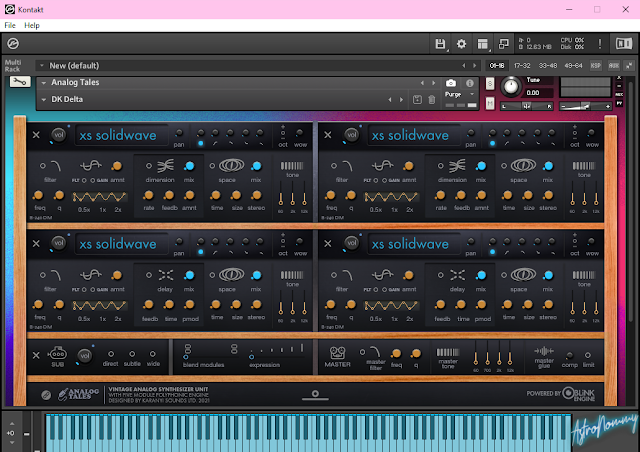Click the KSP button

(x=596, y=65)
